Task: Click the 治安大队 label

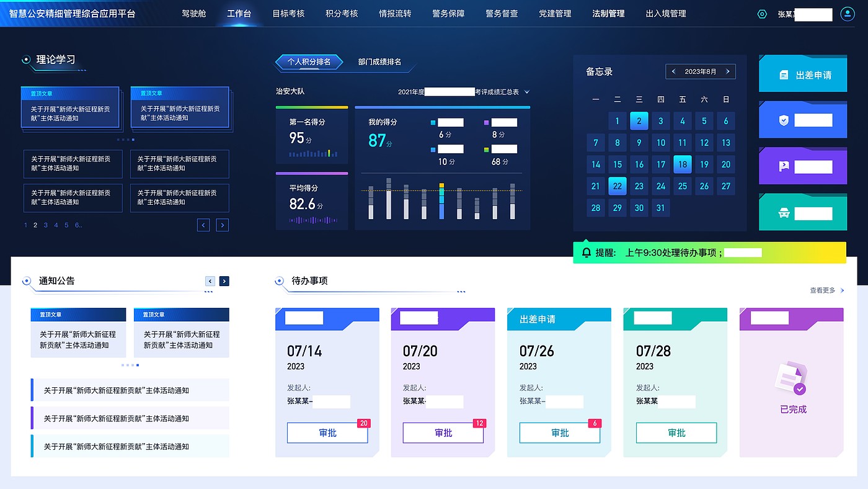Action: (x=290, y=92)
